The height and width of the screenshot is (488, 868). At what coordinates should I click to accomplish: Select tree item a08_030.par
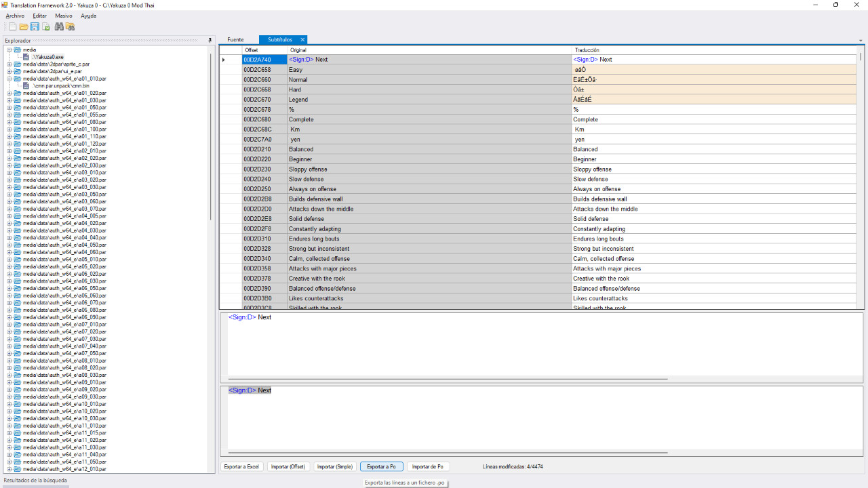pos(64,375)
